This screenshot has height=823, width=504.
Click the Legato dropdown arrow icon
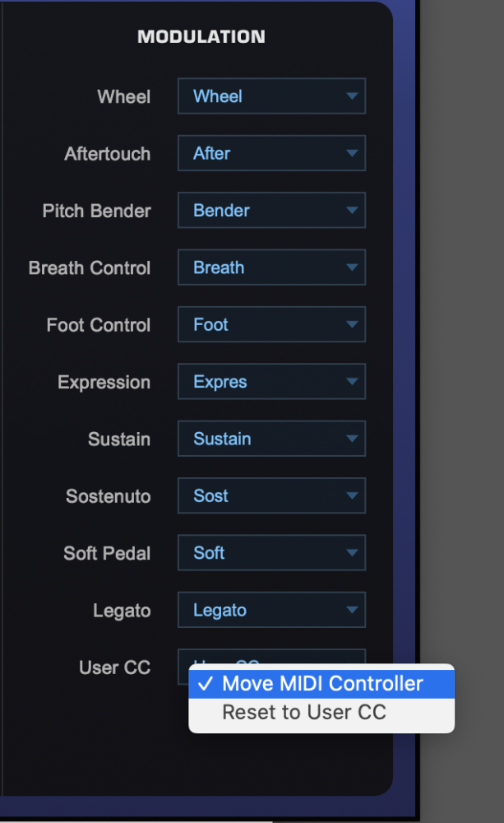pos(352,610)
